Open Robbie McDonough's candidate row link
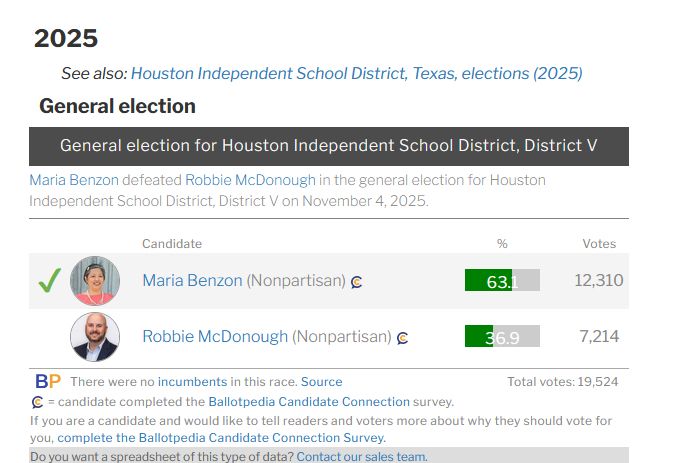 (x=215, y=337)
